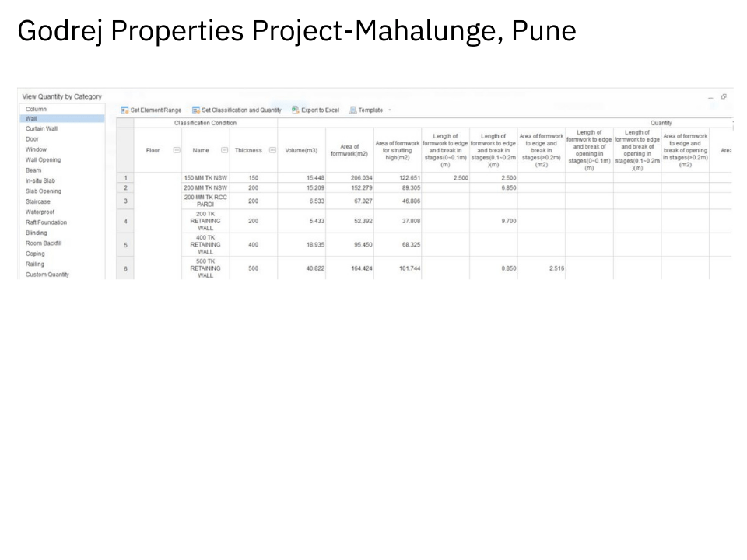This screenshot has width=747, height=560.
Task: Select Waterproof category
Action: coord(40,212)
